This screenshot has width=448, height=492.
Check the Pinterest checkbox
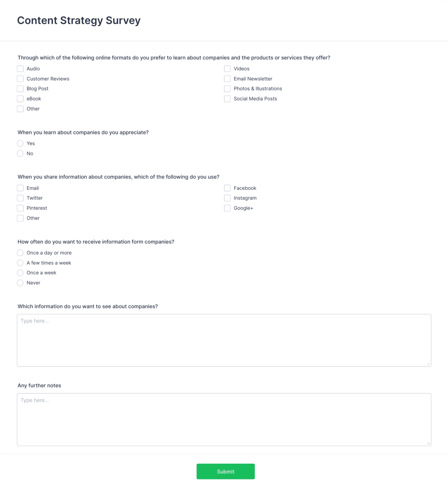coord(20,208)
